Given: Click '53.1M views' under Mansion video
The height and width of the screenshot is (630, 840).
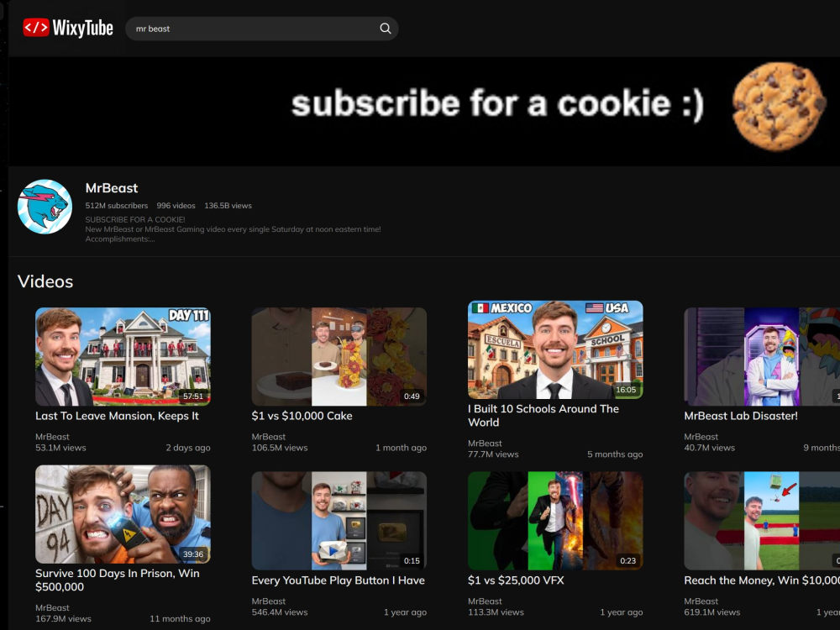Looking at the screenshot, I should tap(60, 448).
